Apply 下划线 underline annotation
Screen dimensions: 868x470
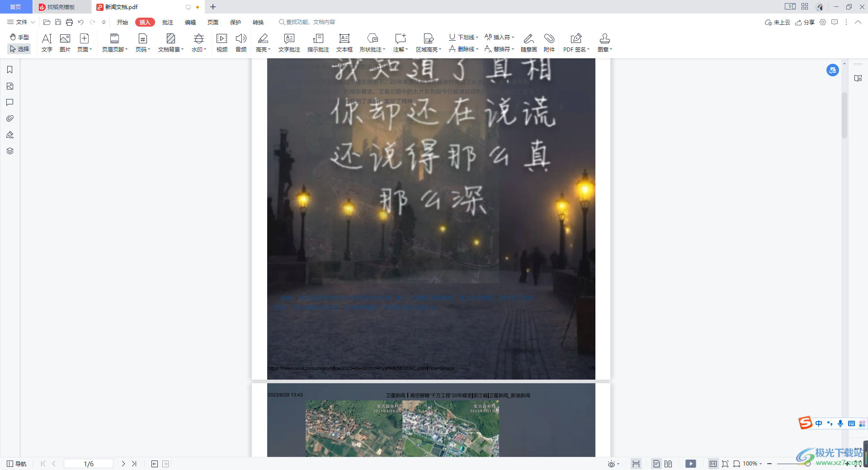tap(463, 37)
